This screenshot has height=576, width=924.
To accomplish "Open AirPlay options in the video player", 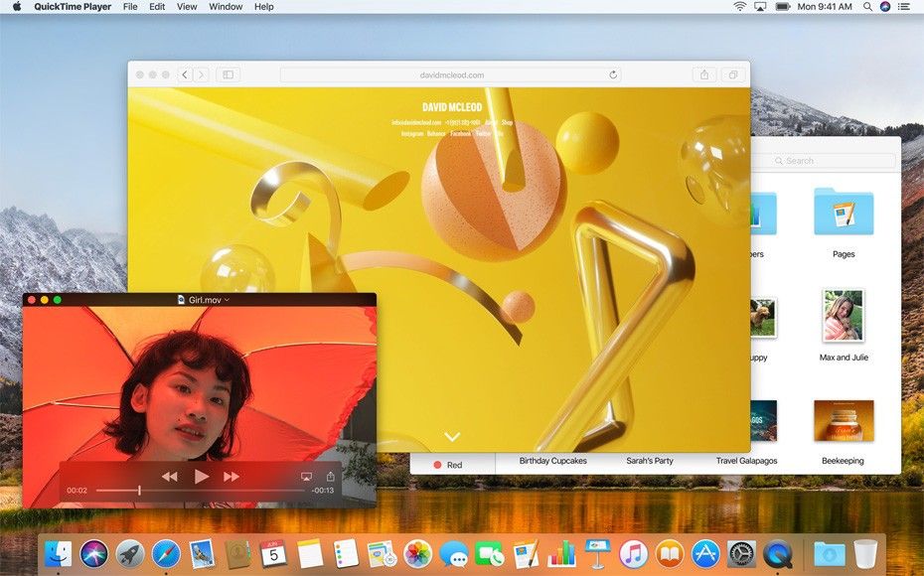I will (306, 477).
